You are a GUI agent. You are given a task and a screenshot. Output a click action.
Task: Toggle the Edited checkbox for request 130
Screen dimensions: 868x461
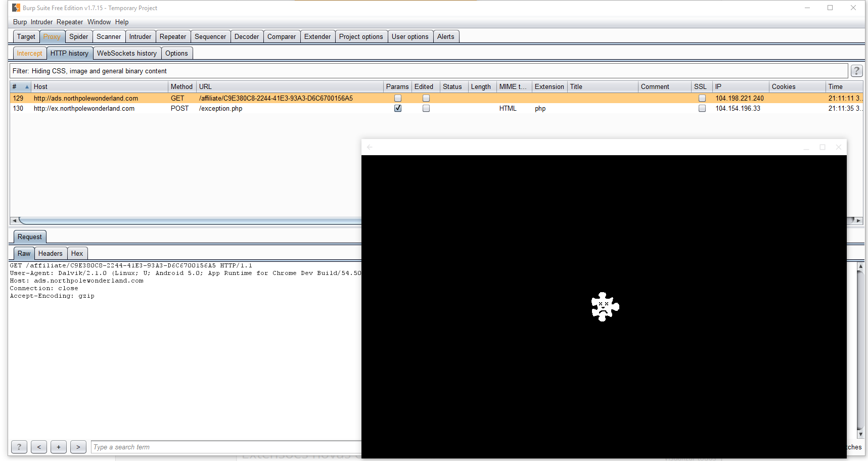[426, 108]
